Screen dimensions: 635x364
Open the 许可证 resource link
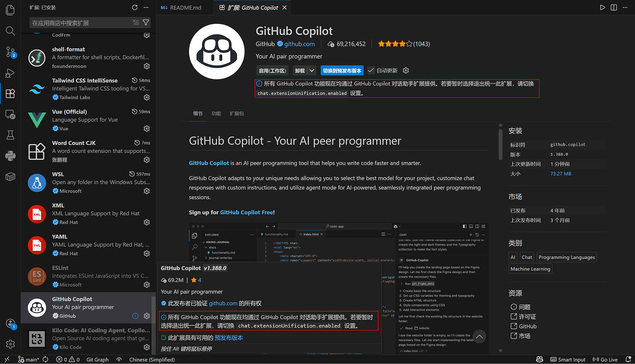(x=523, y=317)
